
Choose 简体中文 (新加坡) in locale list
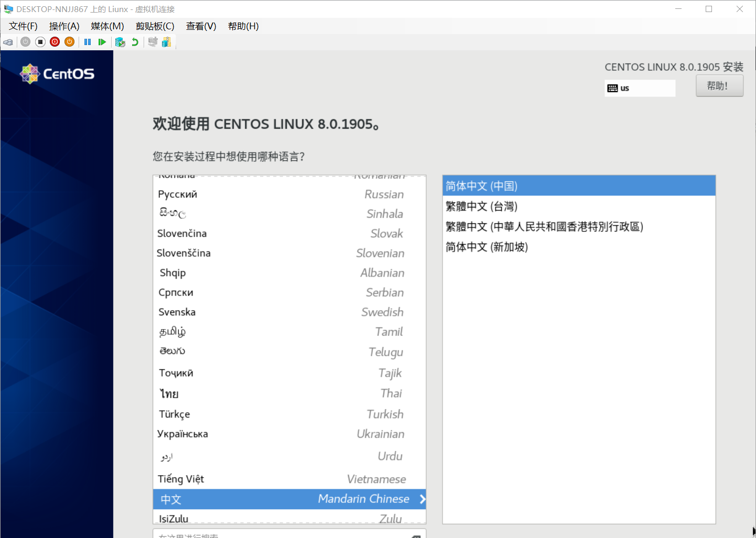[x=487, y=247]
